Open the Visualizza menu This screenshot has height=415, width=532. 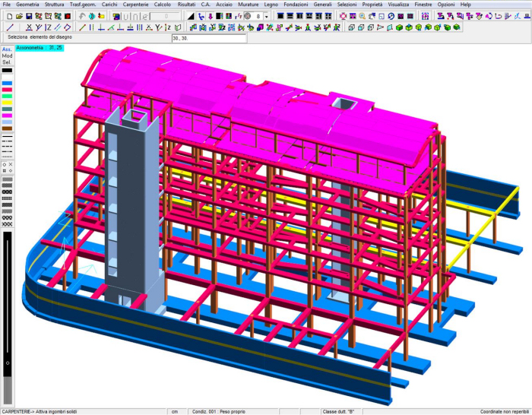pyautogui.click(x=398, y=5)
